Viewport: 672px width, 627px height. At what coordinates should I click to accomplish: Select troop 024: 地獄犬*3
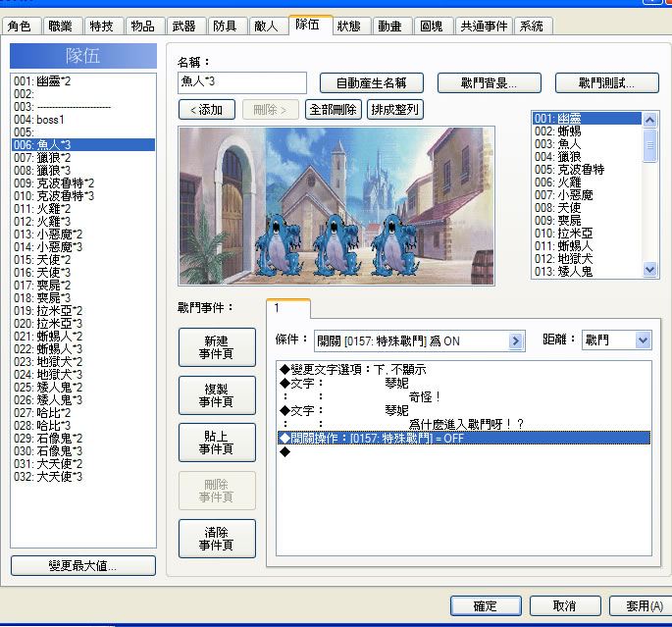coord(83,375)
